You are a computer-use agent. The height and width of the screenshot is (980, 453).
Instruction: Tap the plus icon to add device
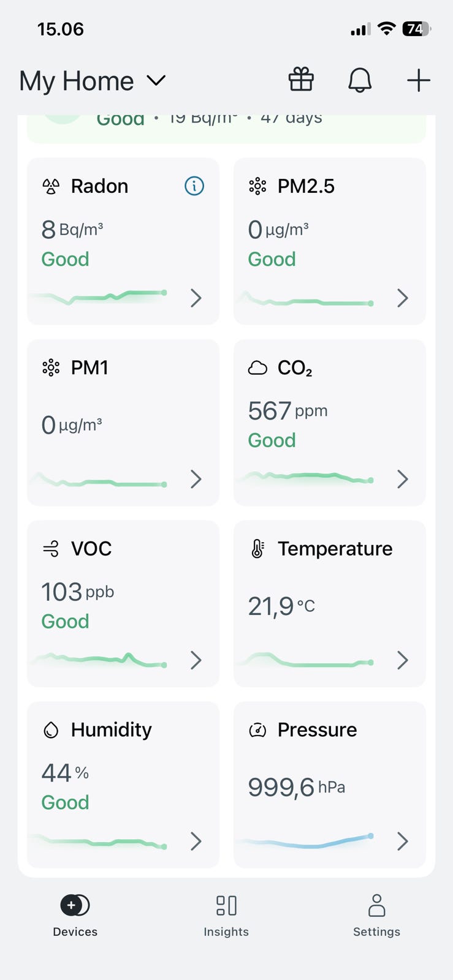[x=419, y=80]
